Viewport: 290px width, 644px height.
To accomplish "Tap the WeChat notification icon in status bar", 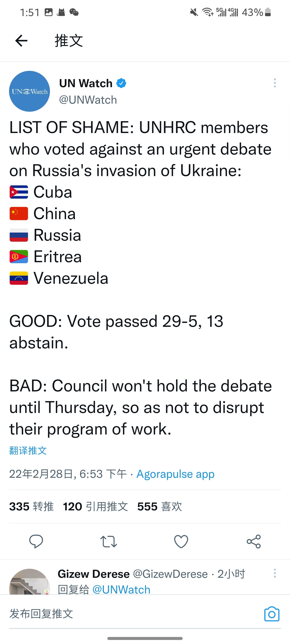I will click(74, 12).
